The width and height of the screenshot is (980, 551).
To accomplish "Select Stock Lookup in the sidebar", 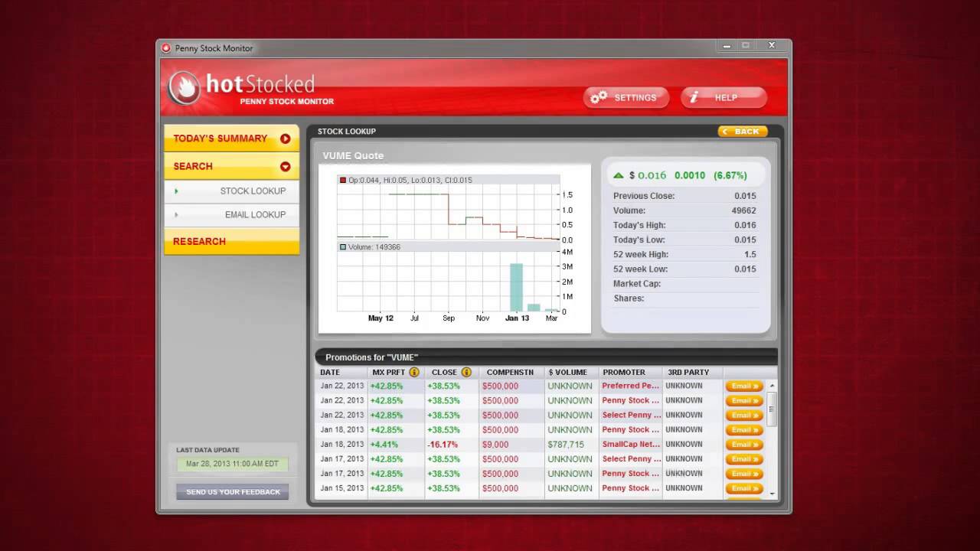I will pyautogui.click(x=231, y=191).
